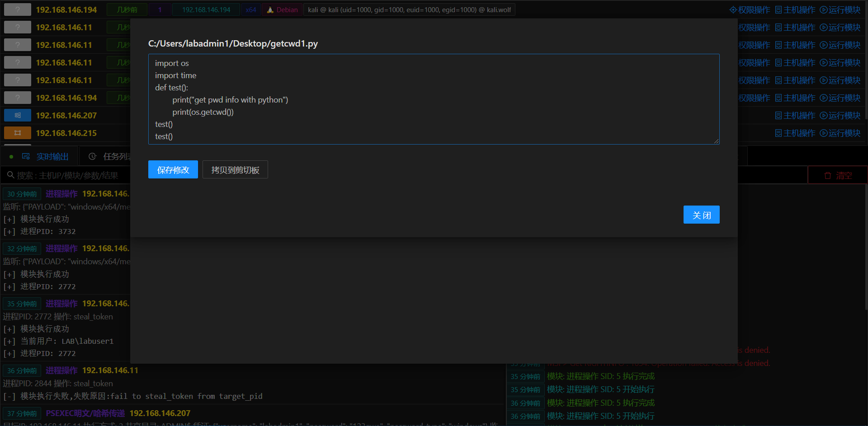868x426 pixels.
Task: Click the green status dot near 实时输出
Action: pos(11,157)
